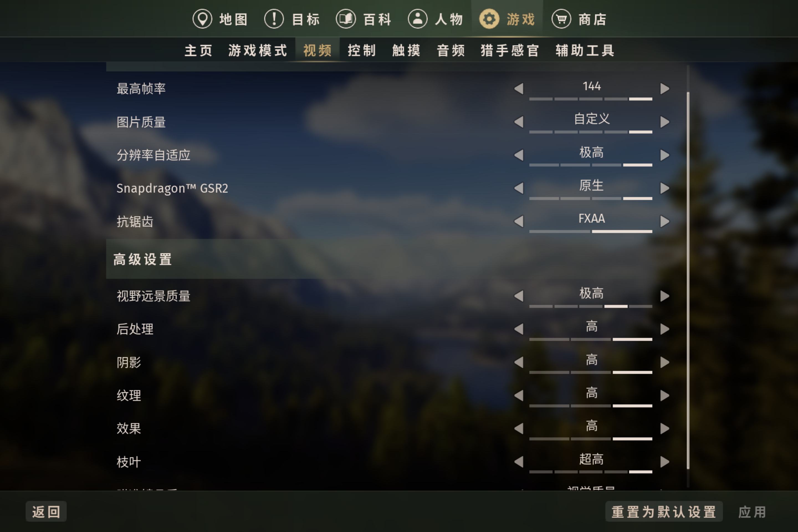Open the 目标 exclamation mark icon
Viewport: 798px width, 532px height.
click(x=274, y=19)
